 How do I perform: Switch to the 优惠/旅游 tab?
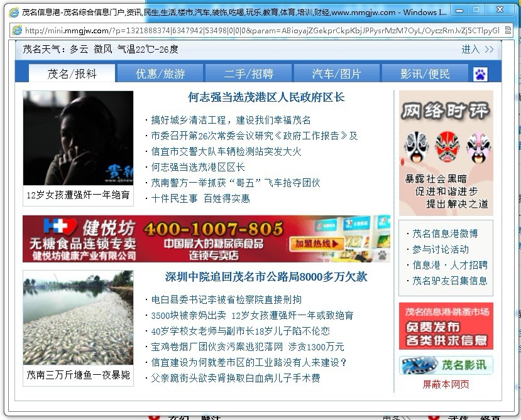[161, 73]
